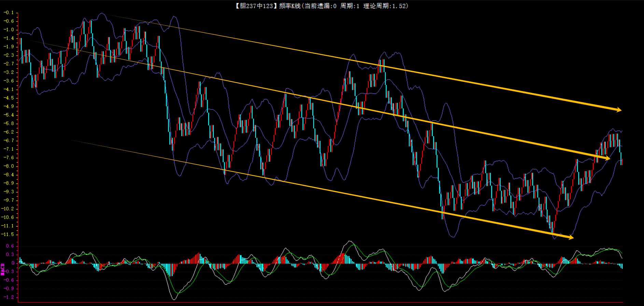644x306 pixels.
Task: Click the -6.2 axis label
Action: tap(9, 132)
